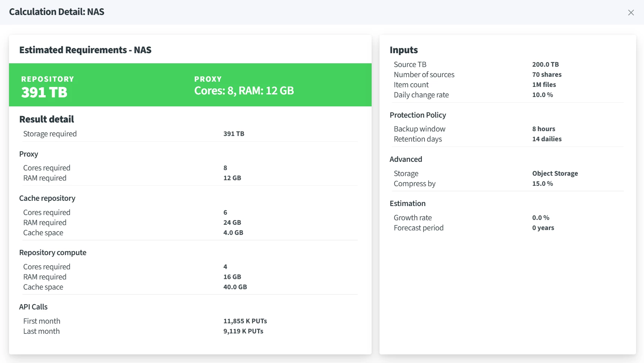644x363 pixels.
Task: Click the 'Compress by' value '15.0 %'
Action: [542, 184]
